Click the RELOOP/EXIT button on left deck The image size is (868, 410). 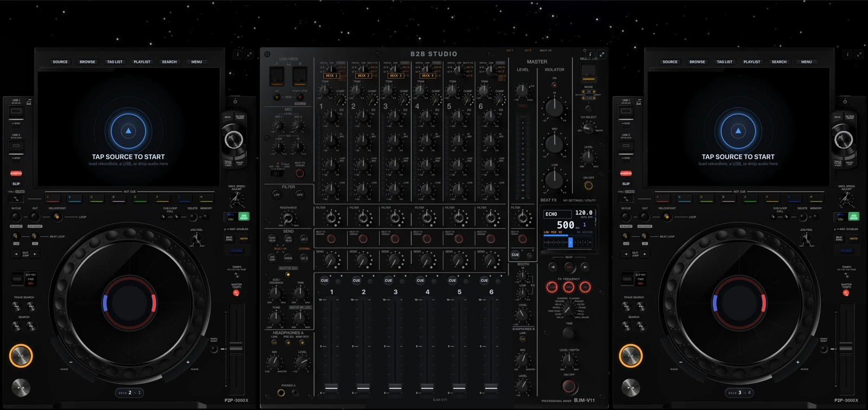[x=56, y=217]
